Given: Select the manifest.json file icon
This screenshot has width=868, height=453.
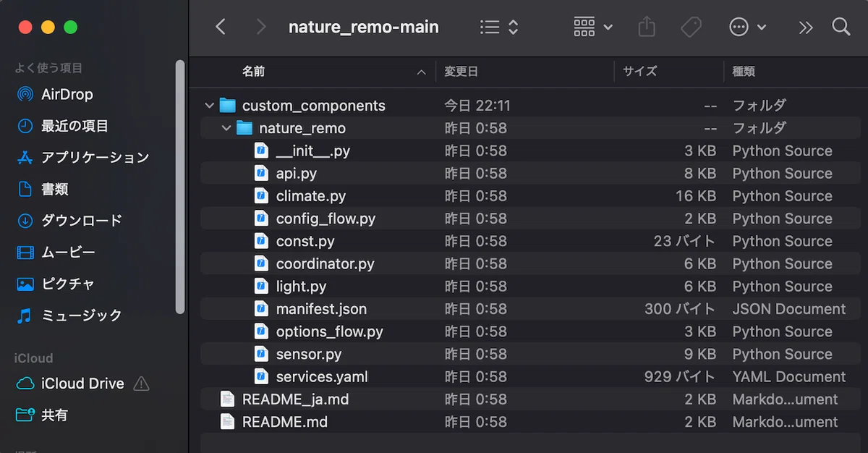Looking at the screenshot, I should pos(262,308).
